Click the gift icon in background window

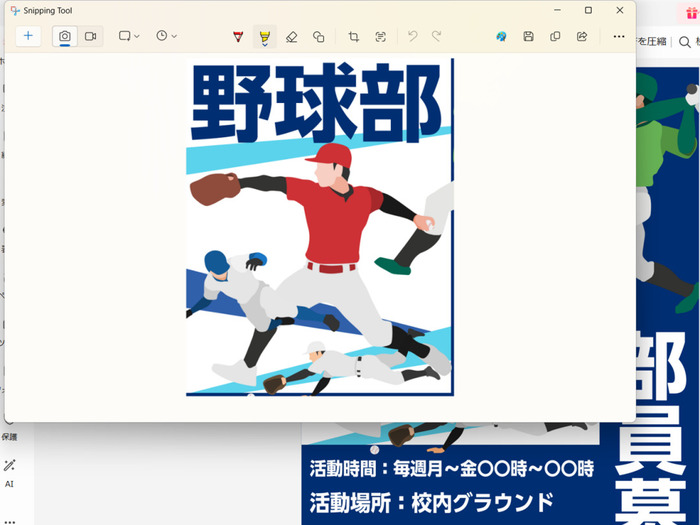tap(693, 12)
